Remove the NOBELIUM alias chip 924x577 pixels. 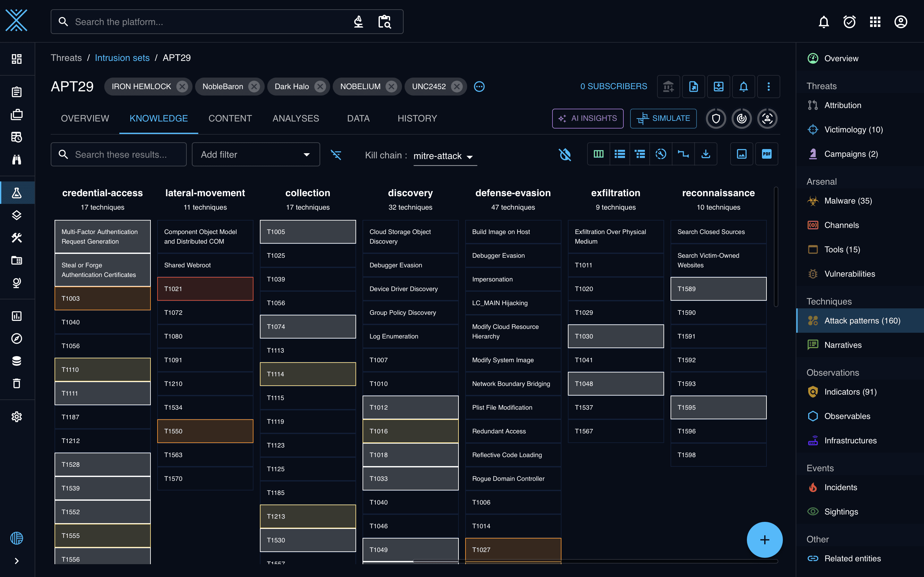(391, 87)
